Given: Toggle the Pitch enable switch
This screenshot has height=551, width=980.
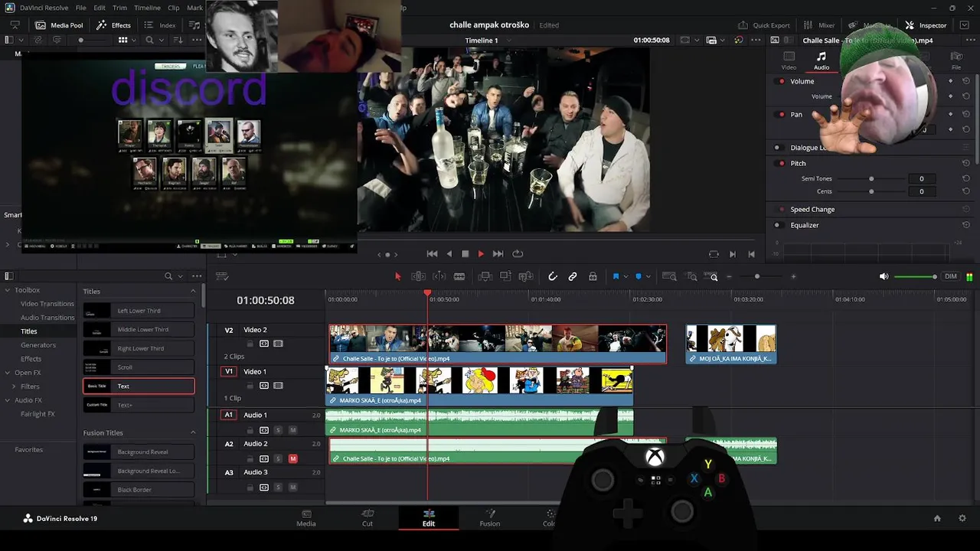Looking at the screenshot, I should tap(781, 163).
